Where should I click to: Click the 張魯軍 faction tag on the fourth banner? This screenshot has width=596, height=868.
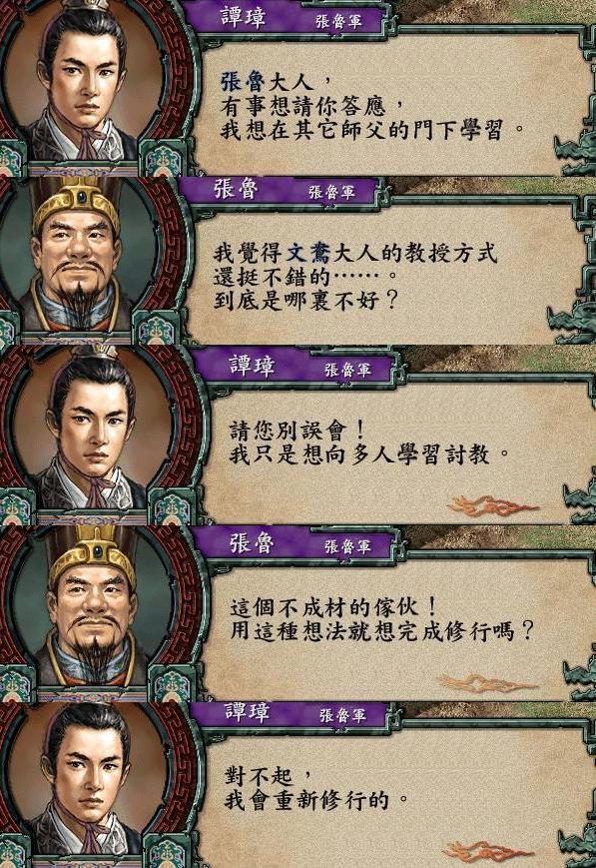347,546
